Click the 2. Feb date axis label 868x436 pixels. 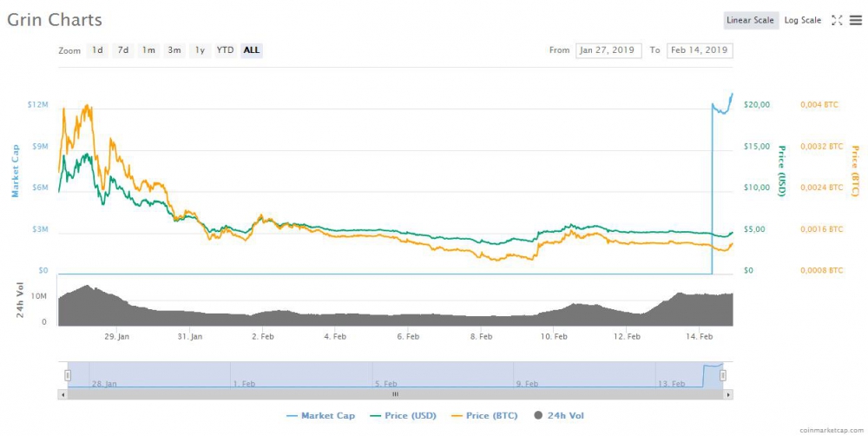click(262, 336)
